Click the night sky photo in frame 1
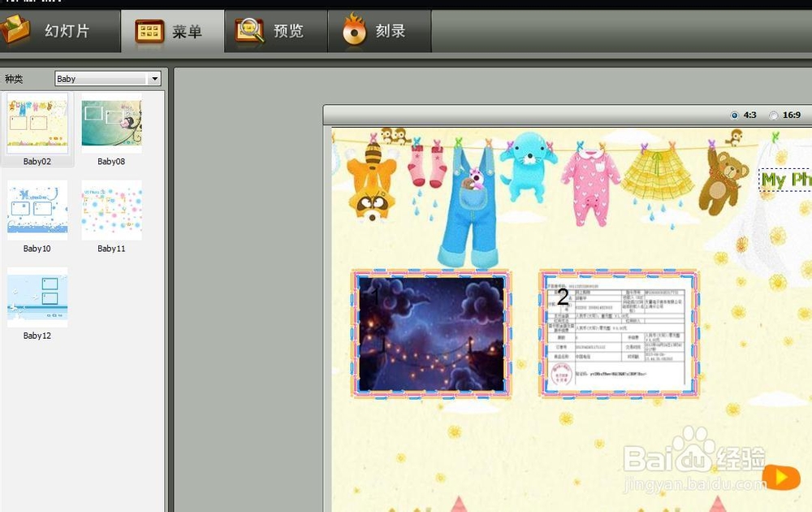 [x=431, y=334]
